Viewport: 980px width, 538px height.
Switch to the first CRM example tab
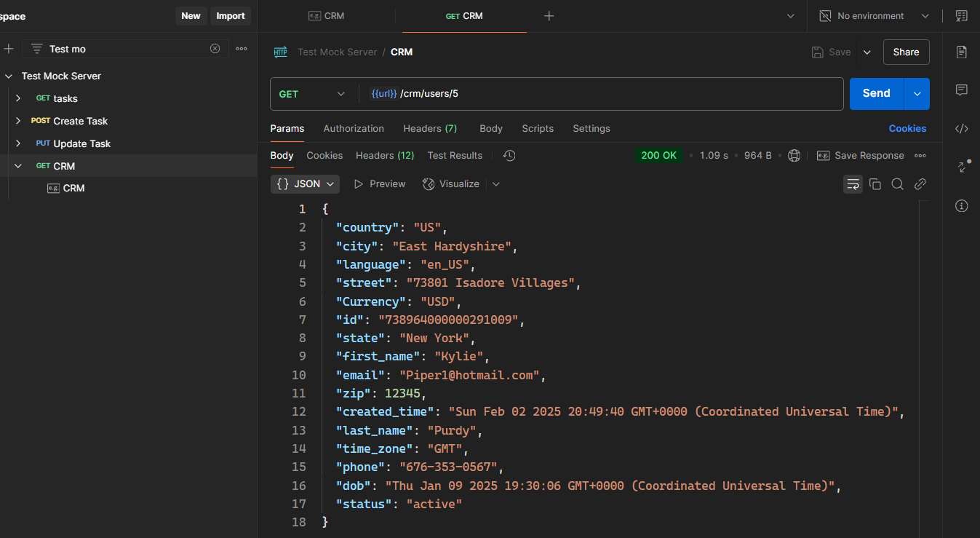point(326,16)
